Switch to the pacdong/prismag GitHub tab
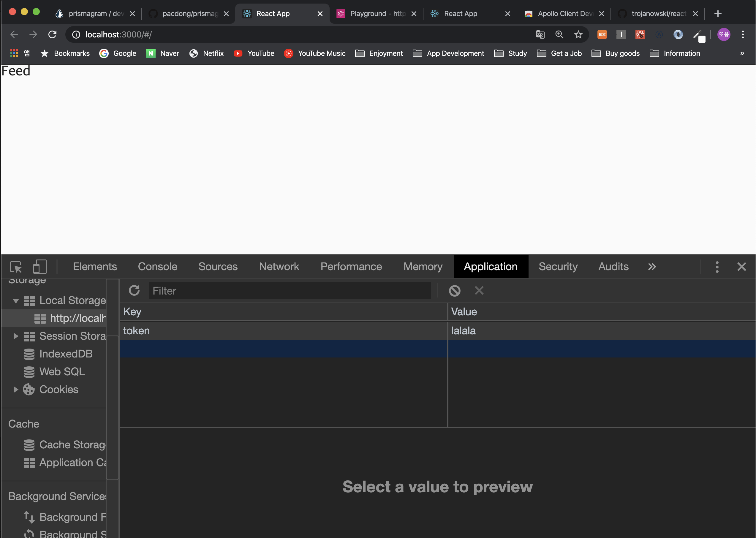Screen dimensions: 756x538 [x=188, y=14]
